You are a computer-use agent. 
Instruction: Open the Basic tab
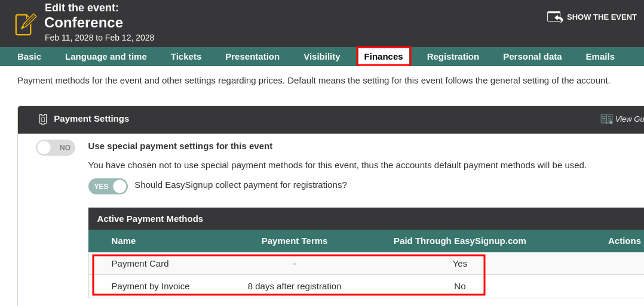click(29, 57)
